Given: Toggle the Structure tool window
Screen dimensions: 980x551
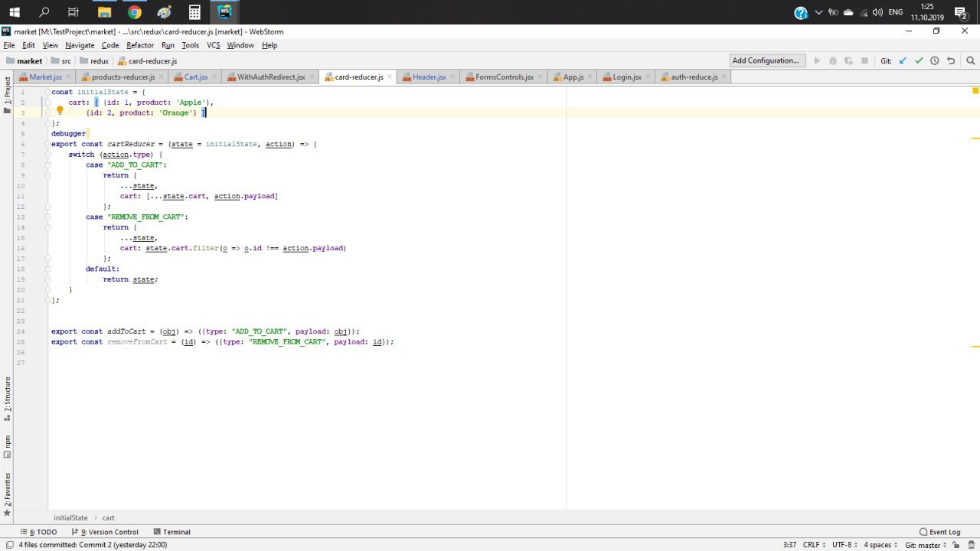Looking at the screenshot, I should click(8, 396).
